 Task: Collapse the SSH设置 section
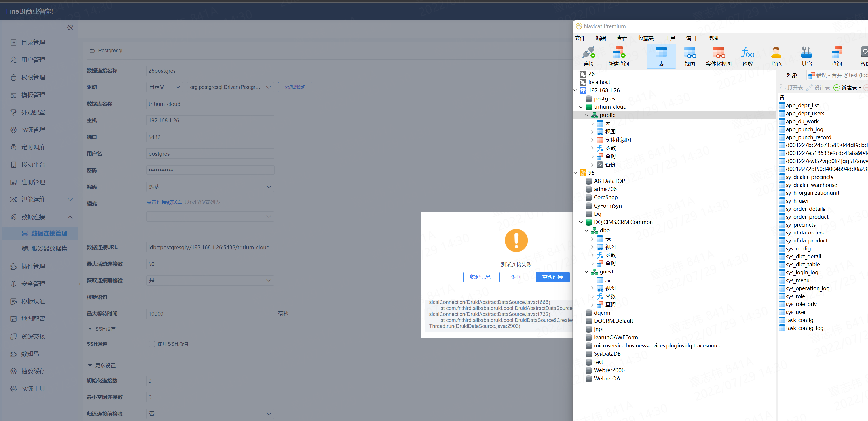tap(90, 328)
